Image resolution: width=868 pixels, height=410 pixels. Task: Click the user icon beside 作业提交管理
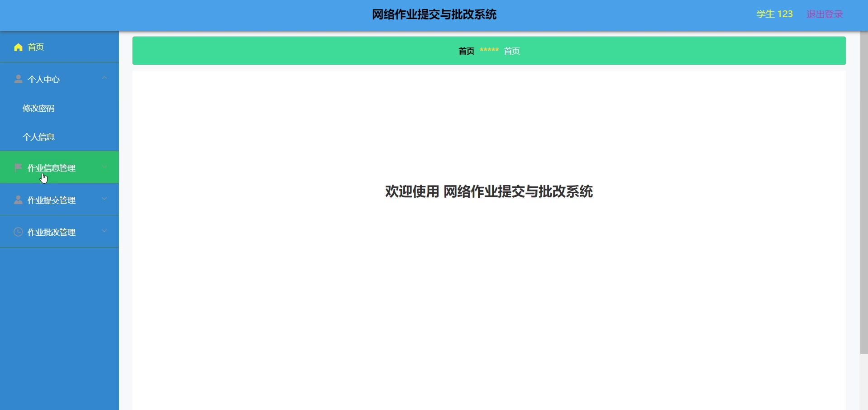click(18, 200)
